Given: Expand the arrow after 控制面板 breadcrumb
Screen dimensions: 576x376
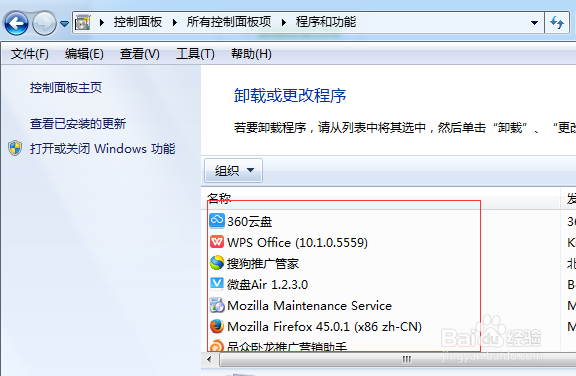Looking at the screenshot, I should (x=175, y=23).
